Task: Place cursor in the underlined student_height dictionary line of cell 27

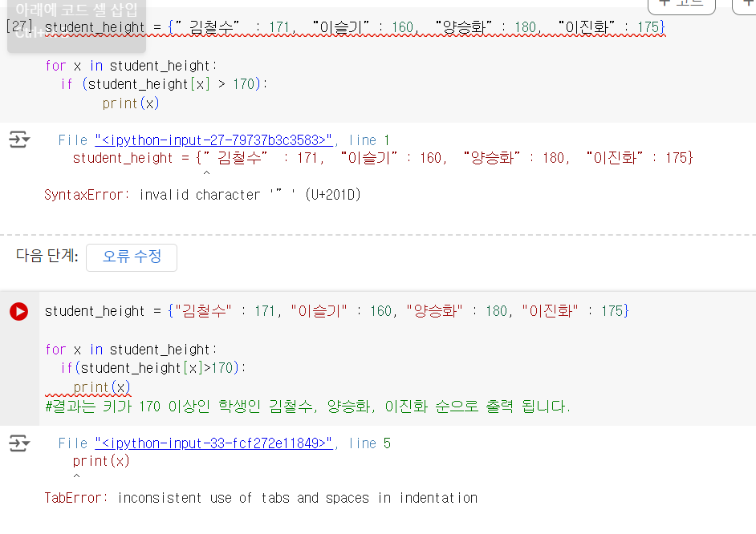Action: [x=355, y=27]
